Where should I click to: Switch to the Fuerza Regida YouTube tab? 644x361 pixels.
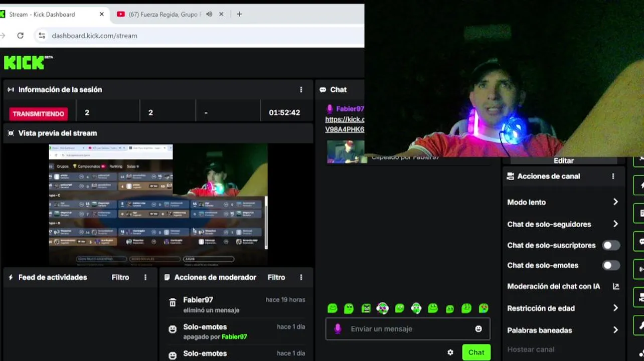click(165, 14)
